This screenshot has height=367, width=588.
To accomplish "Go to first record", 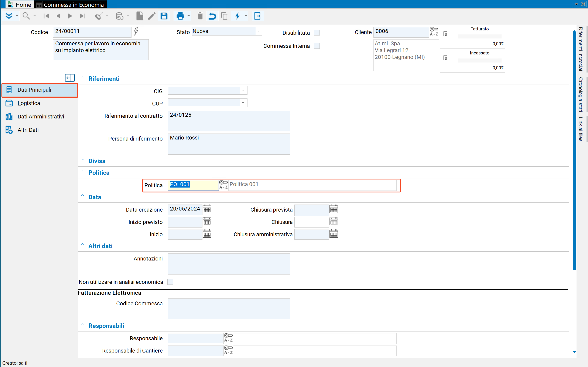I will pyautogui.click(x=46, y=16).
